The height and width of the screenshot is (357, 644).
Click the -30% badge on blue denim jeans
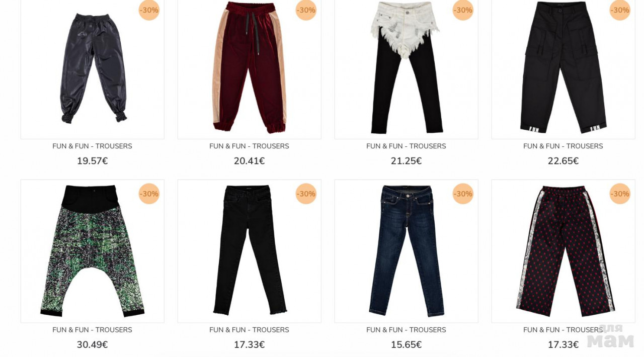[463, 194]
